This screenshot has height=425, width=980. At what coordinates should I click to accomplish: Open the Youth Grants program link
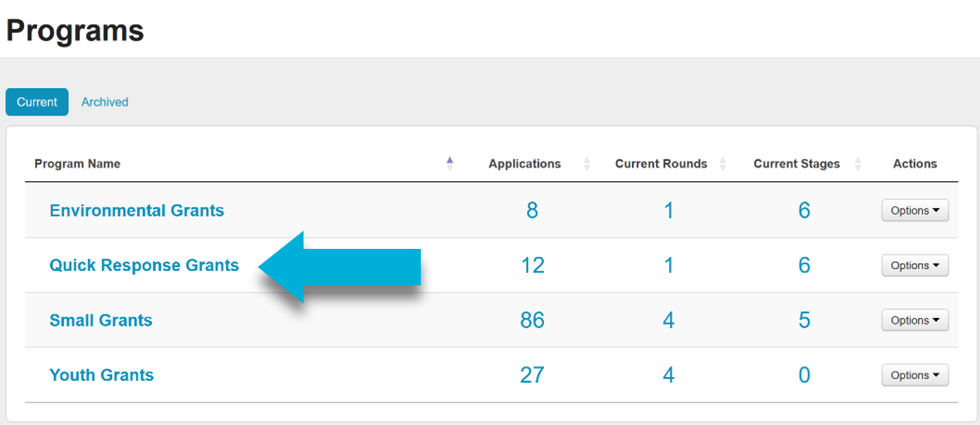(x=102, y=376)
